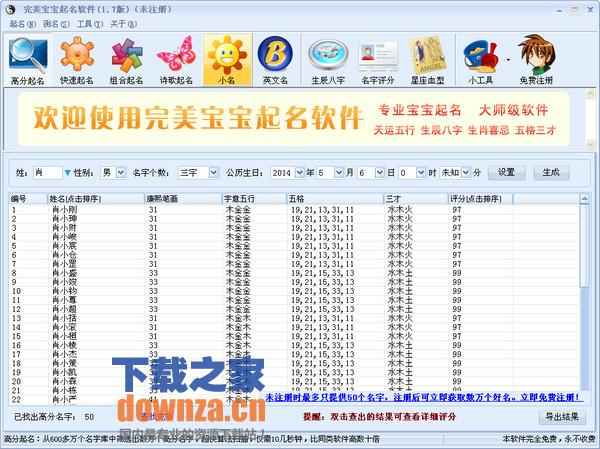Click the stroke count 31 in row 2
600x449 pixels.
[153, 219]
